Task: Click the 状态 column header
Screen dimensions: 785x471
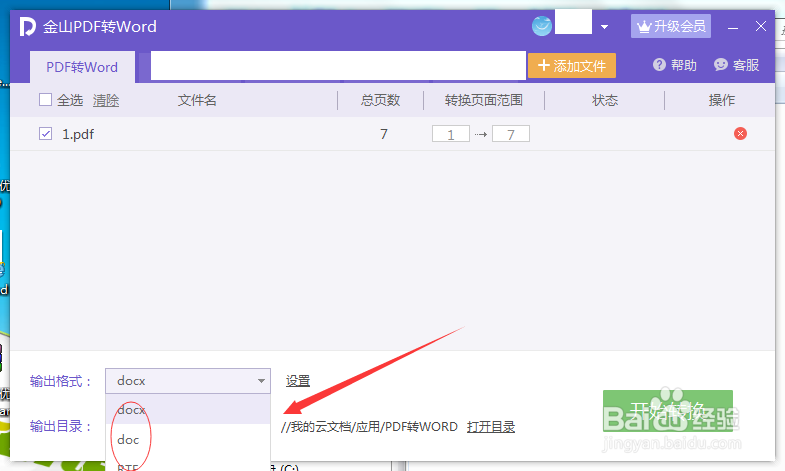Action: click(605, 100)
